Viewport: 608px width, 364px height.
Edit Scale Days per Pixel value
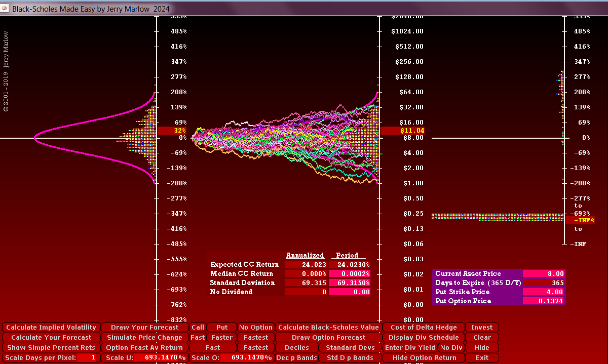(x=87, y=358)
